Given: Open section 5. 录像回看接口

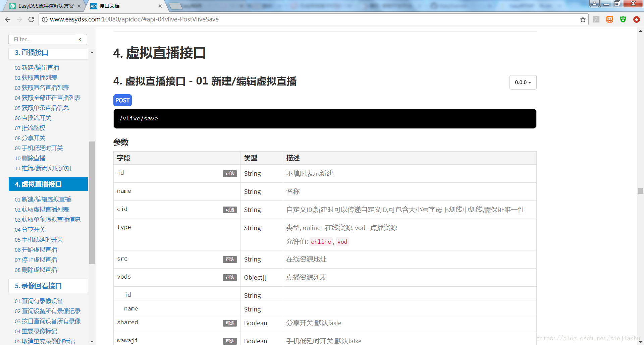Looking at the screenshot, I should click(x=48, y=286).
